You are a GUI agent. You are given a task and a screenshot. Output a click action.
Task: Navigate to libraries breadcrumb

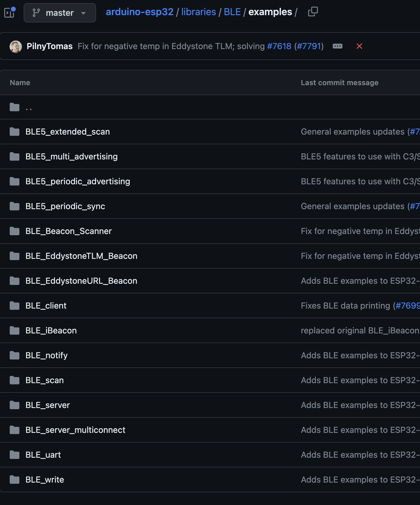click(x=199, y=12)
